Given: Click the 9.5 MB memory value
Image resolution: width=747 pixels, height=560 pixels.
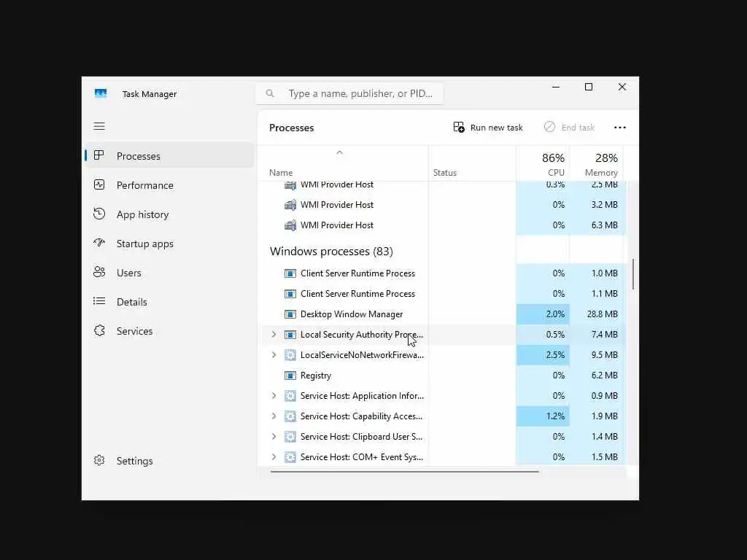Looking at the screenshot, I should pos(604,355).
